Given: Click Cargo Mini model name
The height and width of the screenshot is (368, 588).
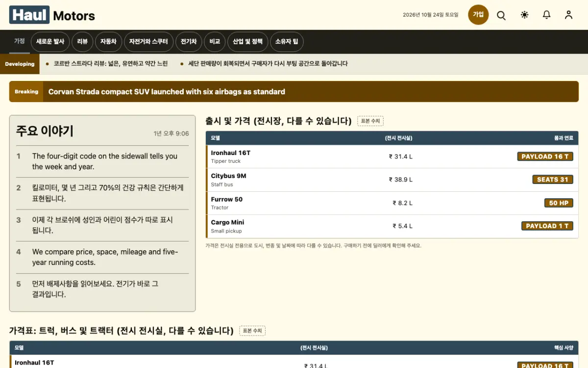Looking at the screenshot, I should (228, 222).
